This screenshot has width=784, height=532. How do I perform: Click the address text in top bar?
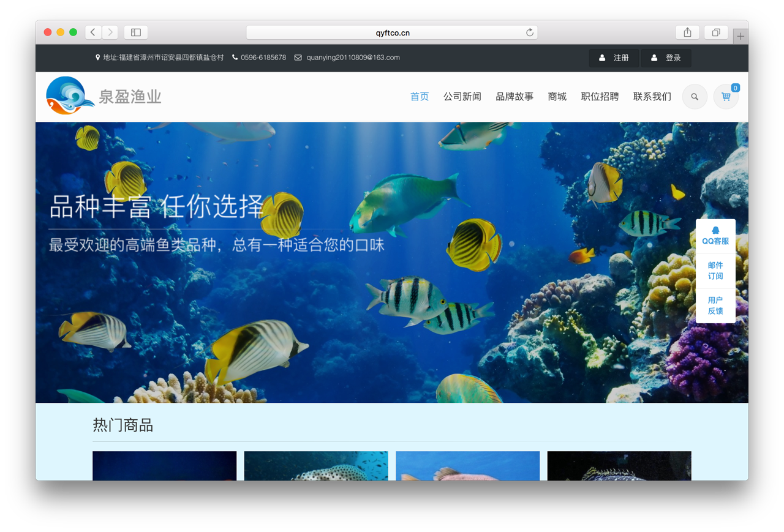click(x=164, y=58)
